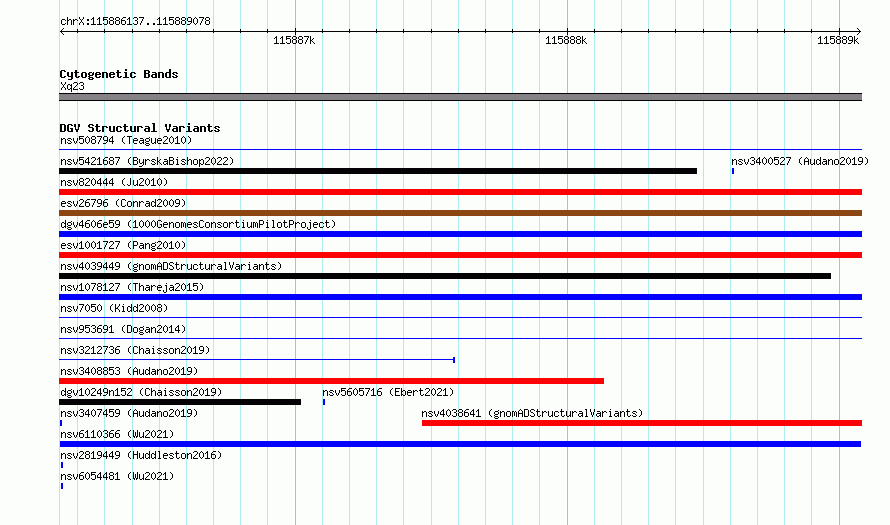The image size is (890, 525).
Task: Select the nsv3212736 Chaisson2019 thin line
Action: pos(257,360)
